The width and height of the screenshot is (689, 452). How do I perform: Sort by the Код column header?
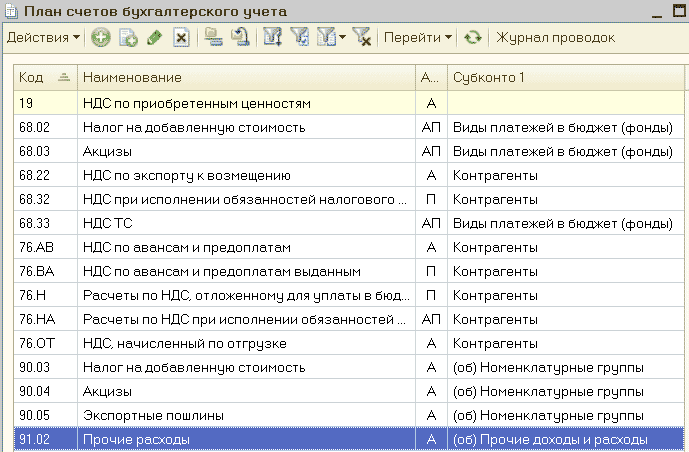(x=45, y=77)
